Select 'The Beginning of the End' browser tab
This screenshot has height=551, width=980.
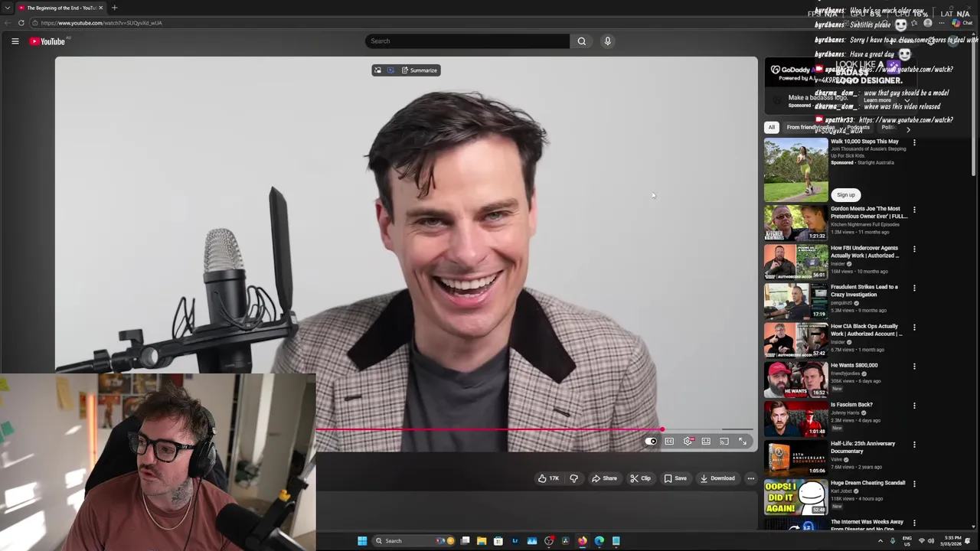(x=60, y=8)
